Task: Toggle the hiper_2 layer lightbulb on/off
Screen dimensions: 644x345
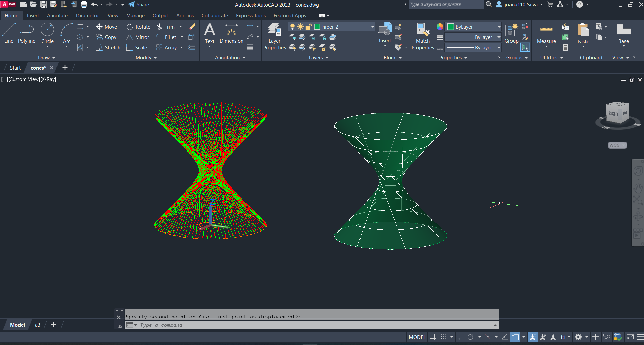Action: click(x=292, y=27)
